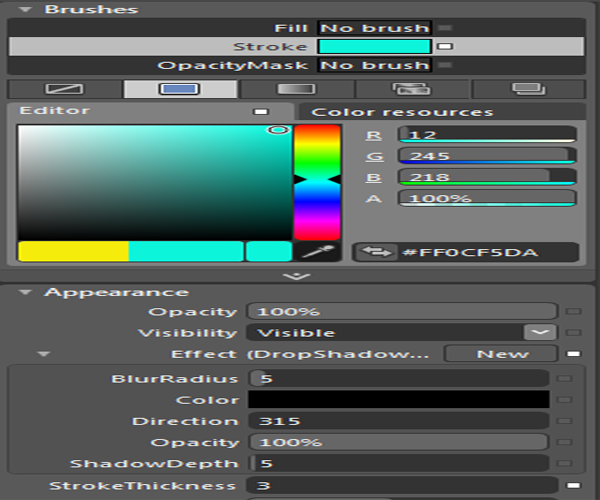The height and width of the screenshot is (500, 600).
Task: Click the Direction 315 field
Action: (x=399, y=421)
